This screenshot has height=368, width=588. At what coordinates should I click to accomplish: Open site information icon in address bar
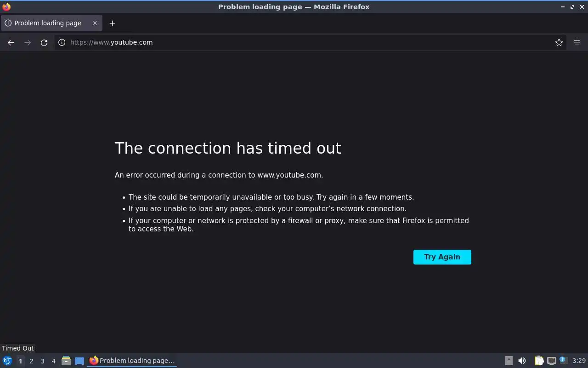tap(62, 42)
